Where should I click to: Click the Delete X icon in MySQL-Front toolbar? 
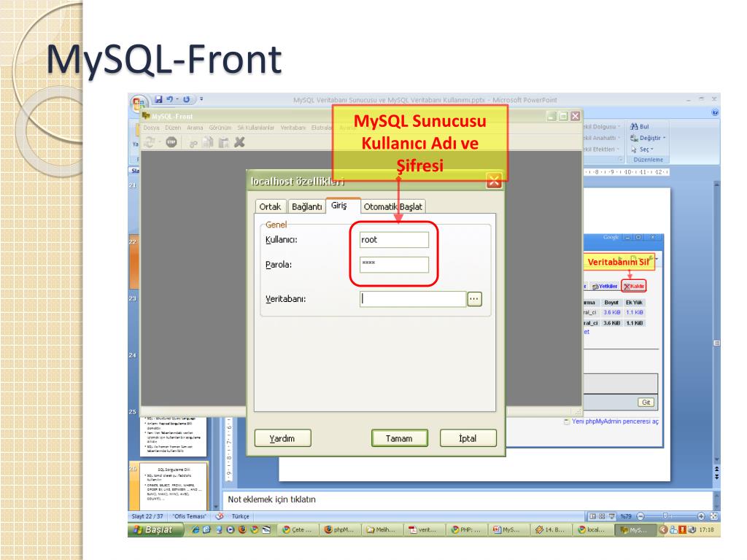(x=239, y=142)
